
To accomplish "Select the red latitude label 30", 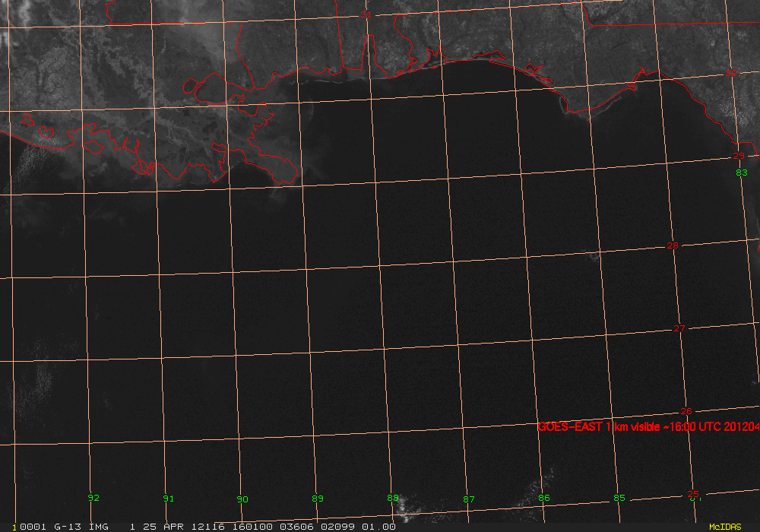I will pyautogui.click(x=731, y=73).
